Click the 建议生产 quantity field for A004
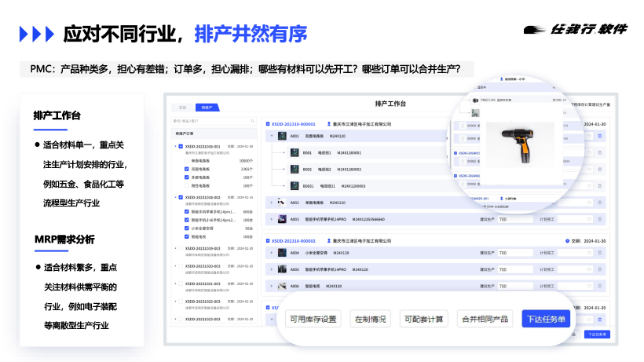Screen dimensions: 644x362 coord(514,253)
